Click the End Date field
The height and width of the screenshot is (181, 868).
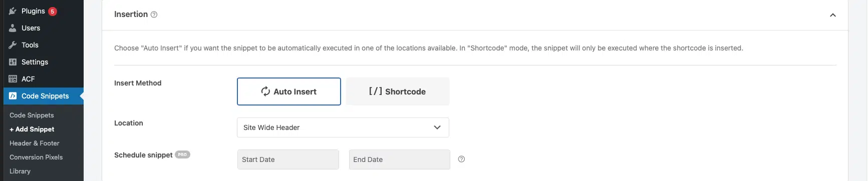coord(400,159)
